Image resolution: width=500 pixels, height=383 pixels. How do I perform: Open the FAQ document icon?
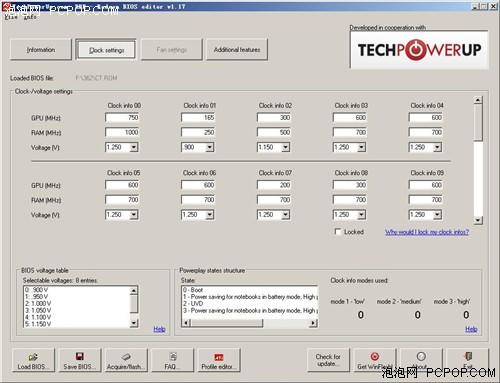[x=173, y=357]
